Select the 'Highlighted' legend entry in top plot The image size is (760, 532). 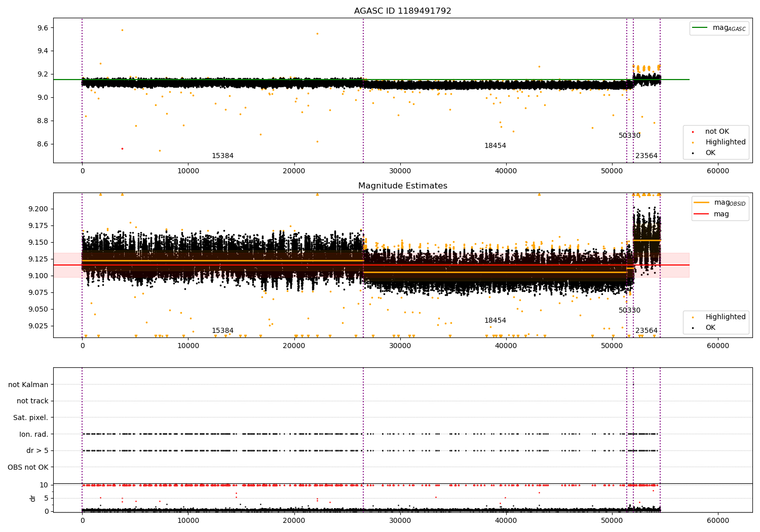[x=725, y=142]
